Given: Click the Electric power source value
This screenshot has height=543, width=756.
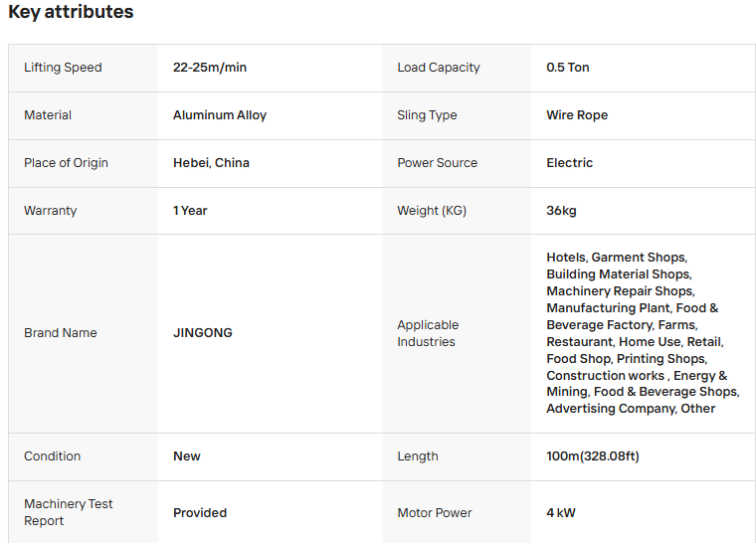Looking at the screenshot, I should tap(569, 163).
